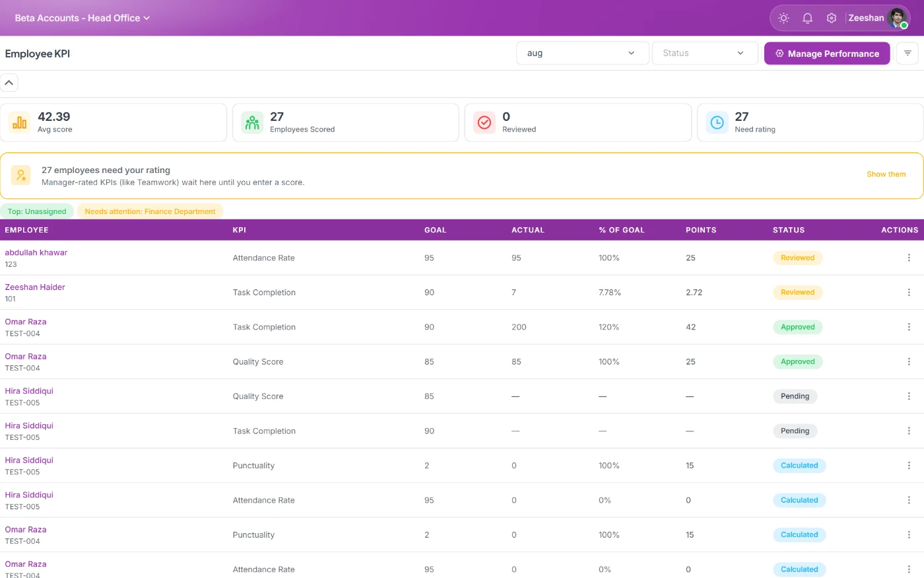Image resolution: width=924 pixels, height=578 pixels.
Task: Open actions for Hira Siddiqui Quality Score
Action: click(909, 396)
